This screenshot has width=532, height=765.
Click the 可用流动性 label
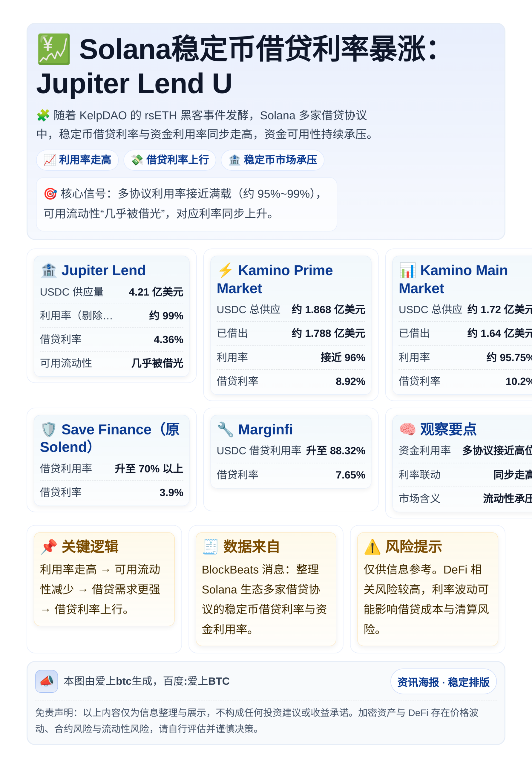click(x=66, y=363)
